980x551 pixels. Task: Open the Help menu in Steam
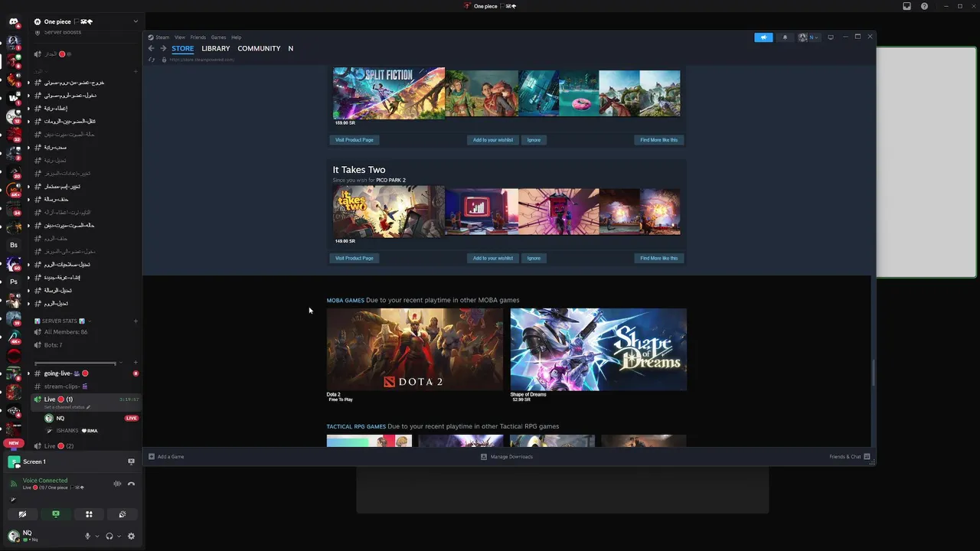[237, 37]
